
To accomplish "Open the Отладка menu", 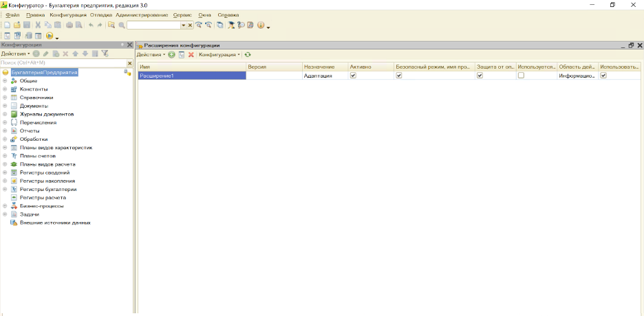I will [101, 14].
